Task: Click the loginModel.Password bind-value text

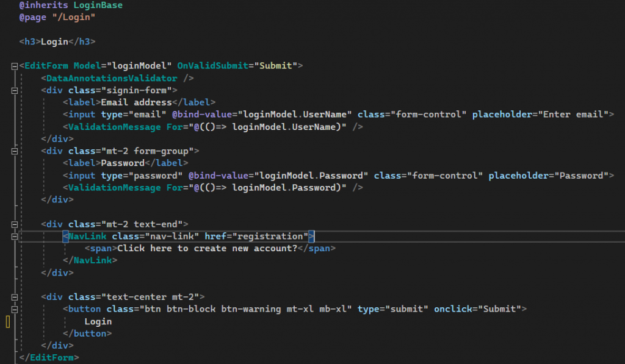Action: [x=311, y=176]
